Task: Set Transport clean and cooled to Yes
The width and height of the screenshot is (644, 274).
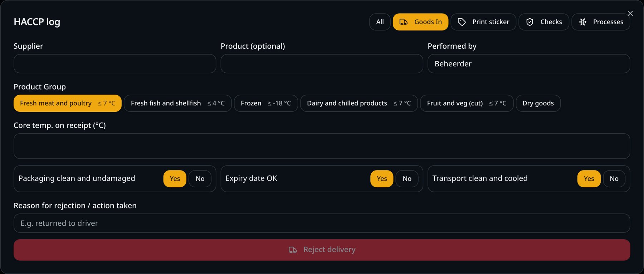Action: coord(589,179)
